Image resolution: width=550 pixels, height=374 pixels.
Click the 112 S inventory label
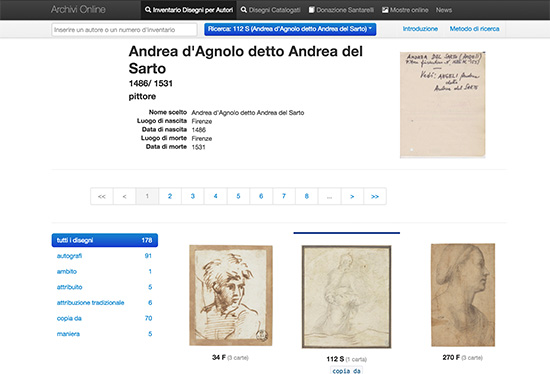coord(335,359)
